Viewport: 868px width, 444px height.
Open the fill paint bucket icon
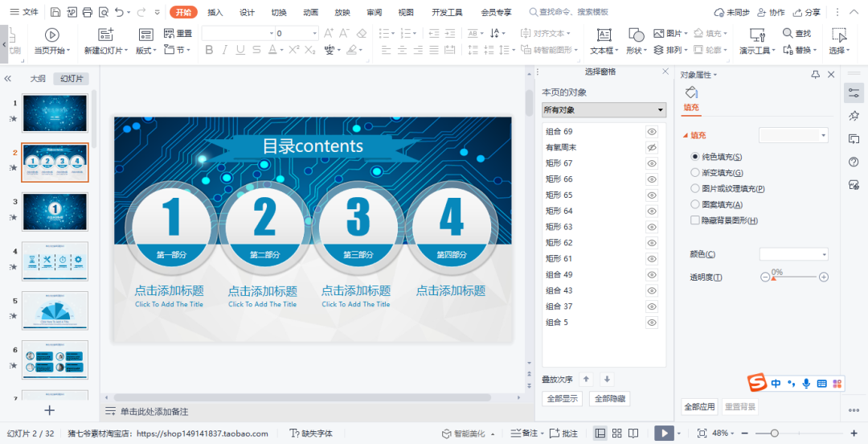pos(691,92)
